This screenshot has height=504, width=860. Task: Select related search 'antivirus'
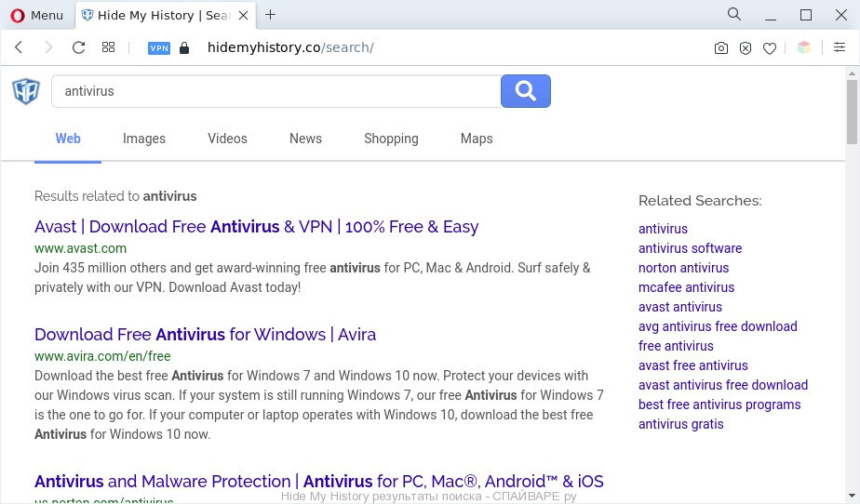(663, 229)
